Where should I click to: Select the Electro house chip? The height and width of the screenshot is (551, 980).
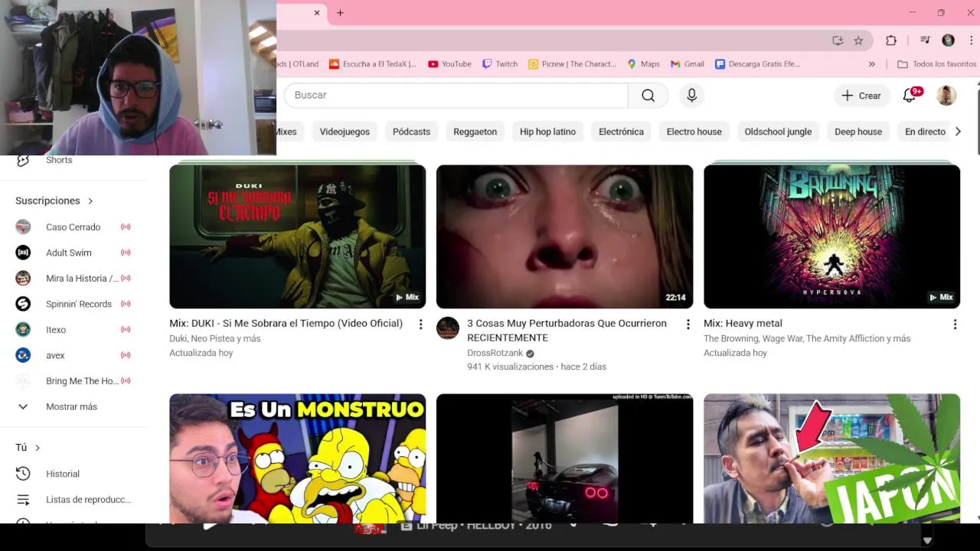[x=694, y=132]
